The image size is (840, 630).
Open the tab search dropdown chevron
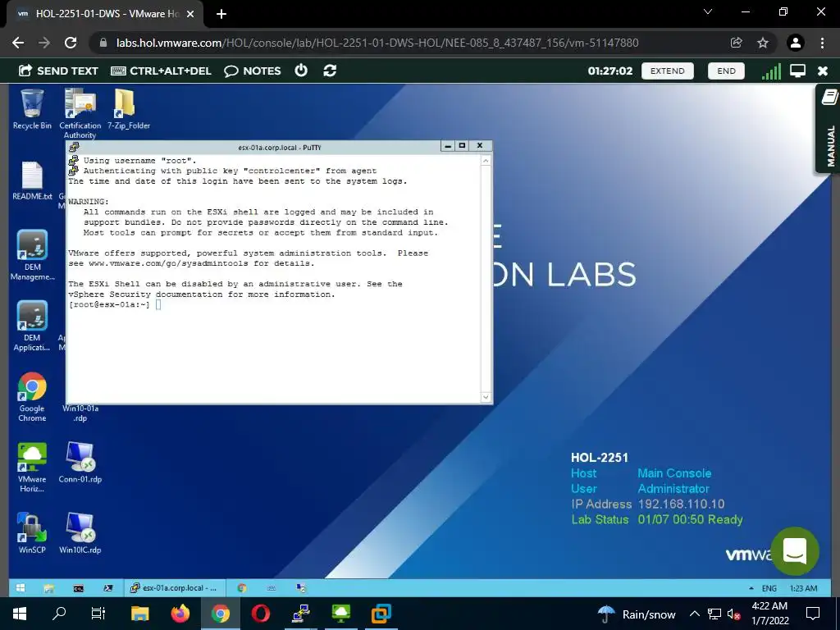coord(708,11)
